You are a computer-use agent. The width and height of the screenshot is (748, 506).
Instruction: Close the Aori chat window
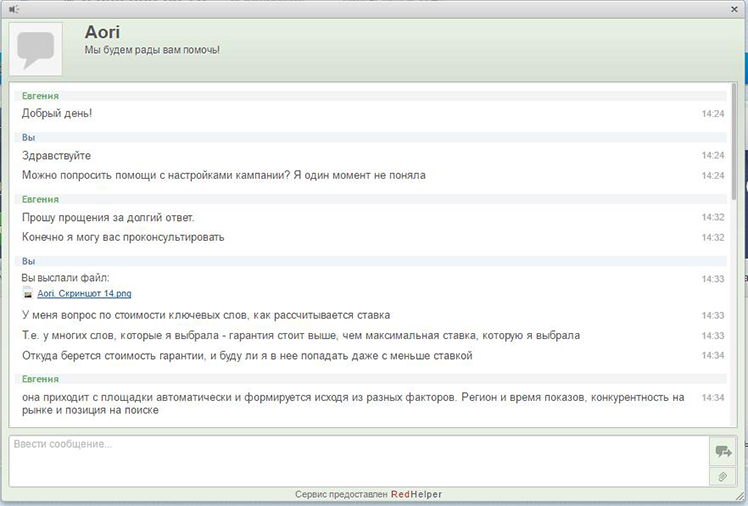735,9
